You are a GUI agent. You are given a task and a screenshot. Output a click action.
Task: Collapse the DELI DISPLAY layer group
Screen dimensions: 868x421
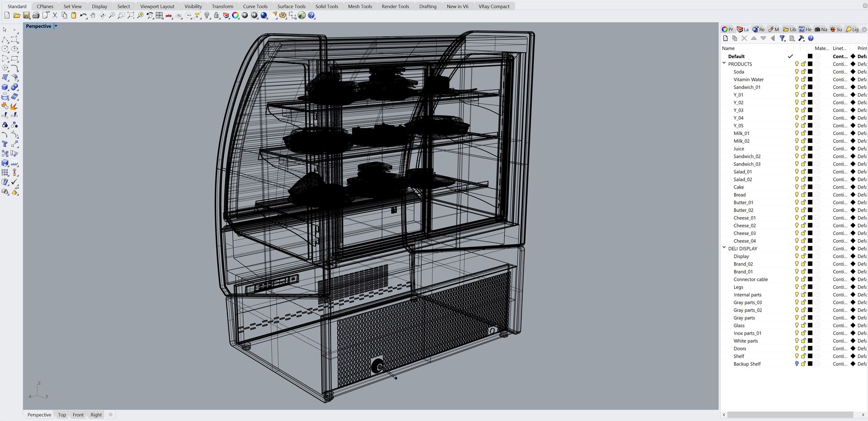pos(724,248)
